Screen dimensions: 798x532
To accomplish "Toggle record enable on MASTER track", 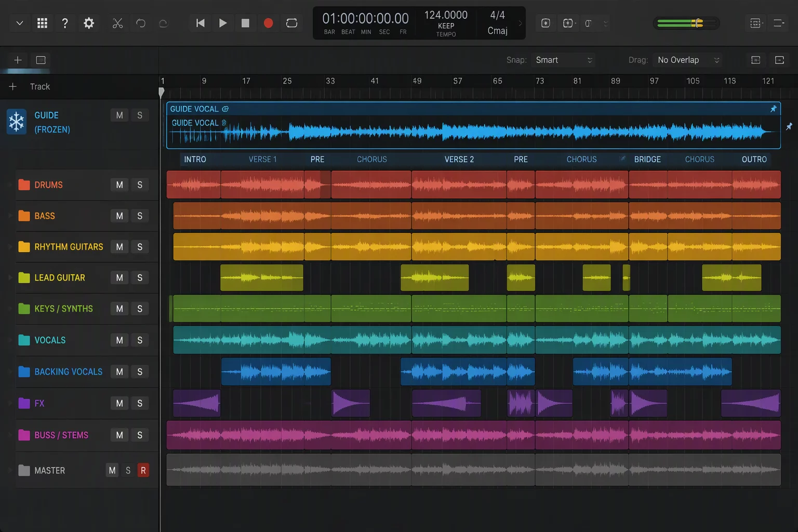I will [143, 470].
